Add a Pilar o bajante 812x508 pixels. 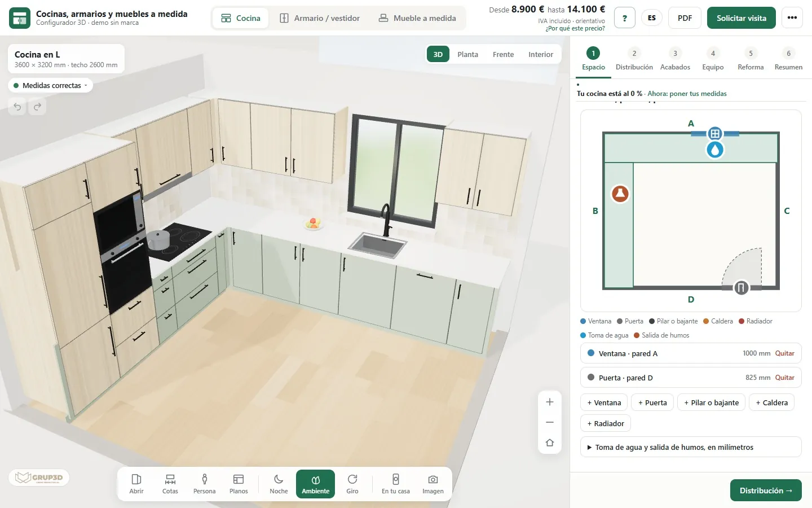point(711,402)
